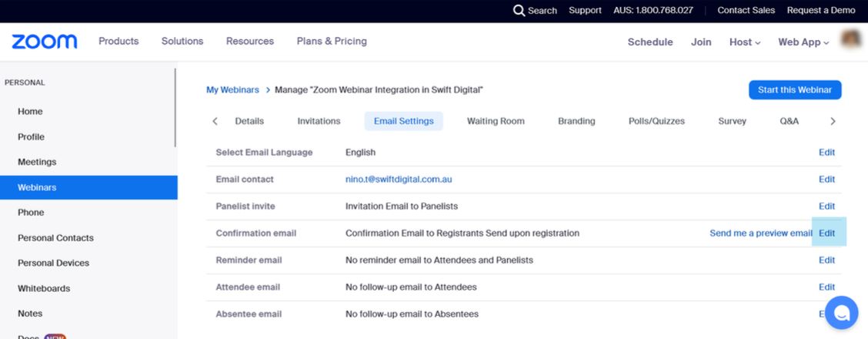Expand the Host dropdown
The width and height of the screenshot is (868, 339).
coord(745,42)
